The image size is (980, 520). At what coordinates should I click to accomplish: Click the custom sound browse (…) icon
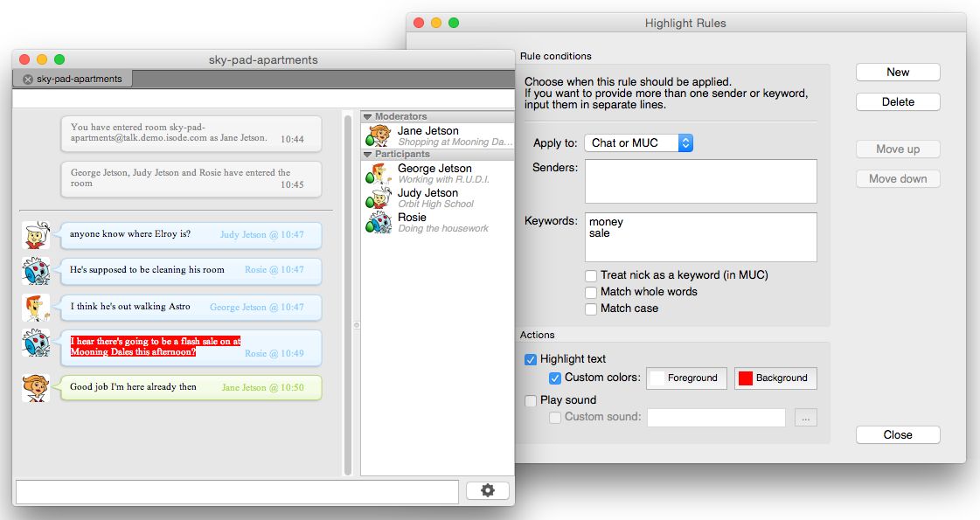click(805, 418)
